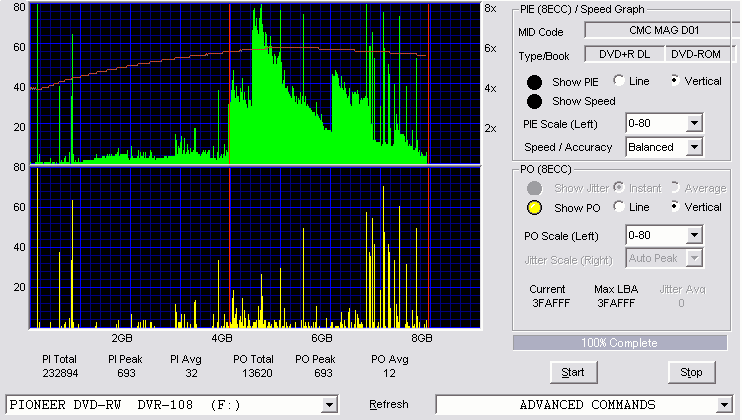Screen dimensions: 742x420
Task: Open the PIONEER DVD-RW drive selector dropdown
Action: [329, 405]
